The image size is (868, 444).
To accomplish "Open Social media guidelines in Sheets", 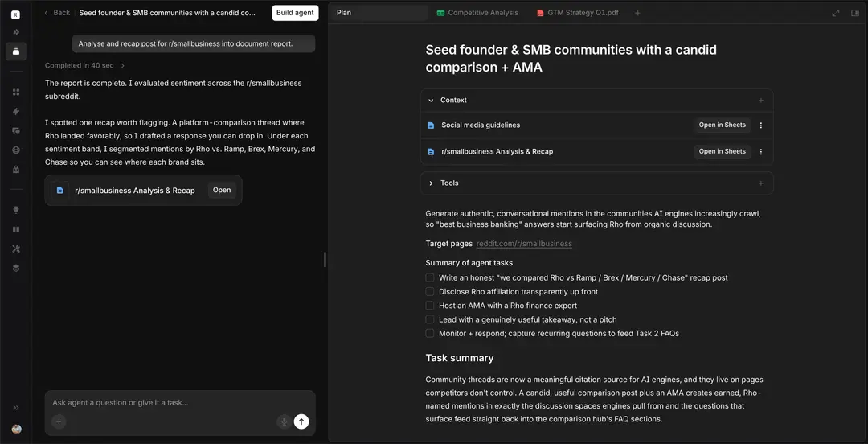I will pyautogui.click(x=722, y=125).
